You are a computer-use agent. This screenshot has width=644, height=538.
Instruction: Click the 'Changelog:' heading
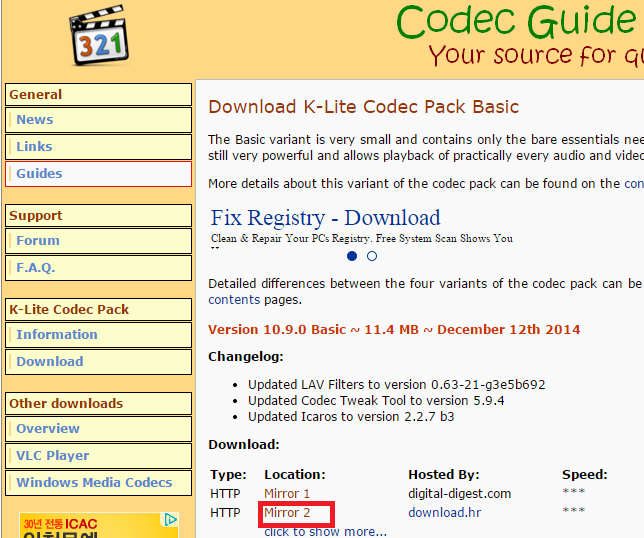tap(246, 357)
